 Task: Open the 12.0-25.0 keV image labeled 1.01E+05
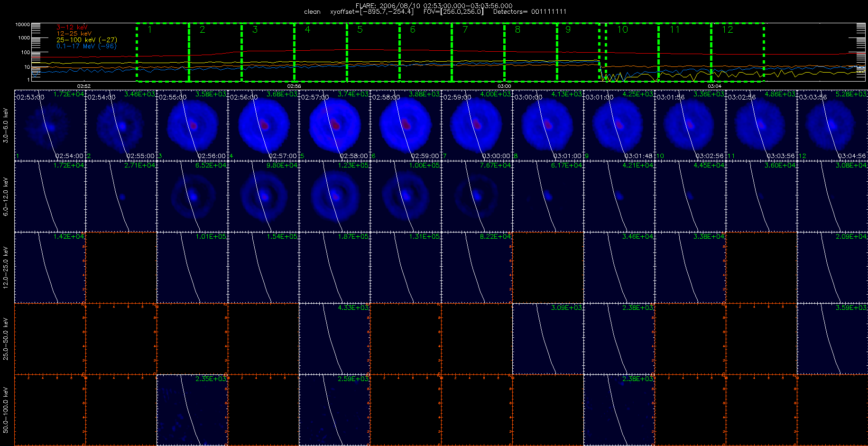(193, 267)
